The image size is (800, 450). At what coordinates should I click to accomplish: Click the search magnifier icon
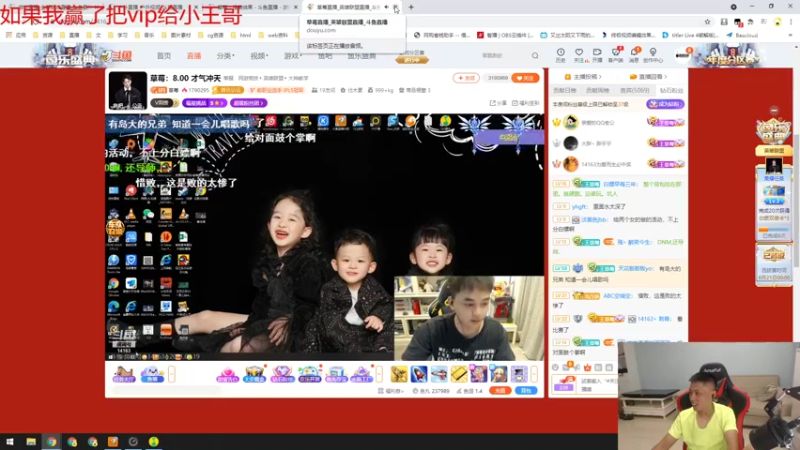point(535,56)
